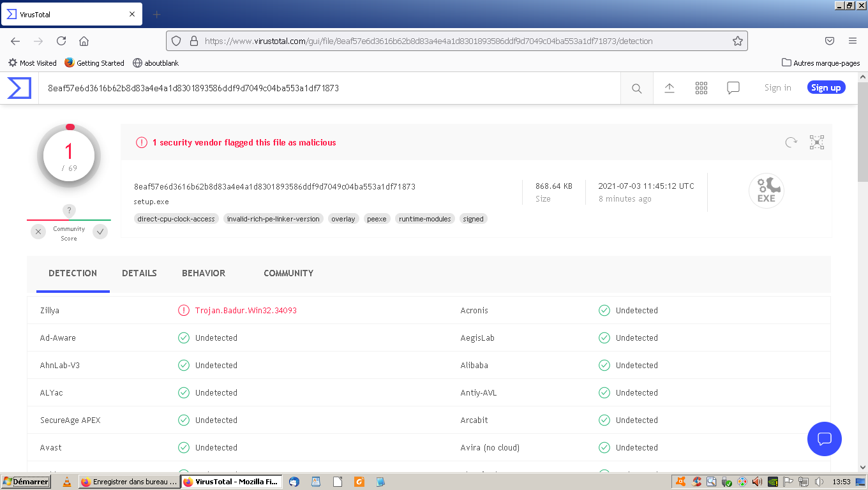The height and width of the screenshot is (490, 868).
Task: Open the upload file icon
Action: pos(670,88)
